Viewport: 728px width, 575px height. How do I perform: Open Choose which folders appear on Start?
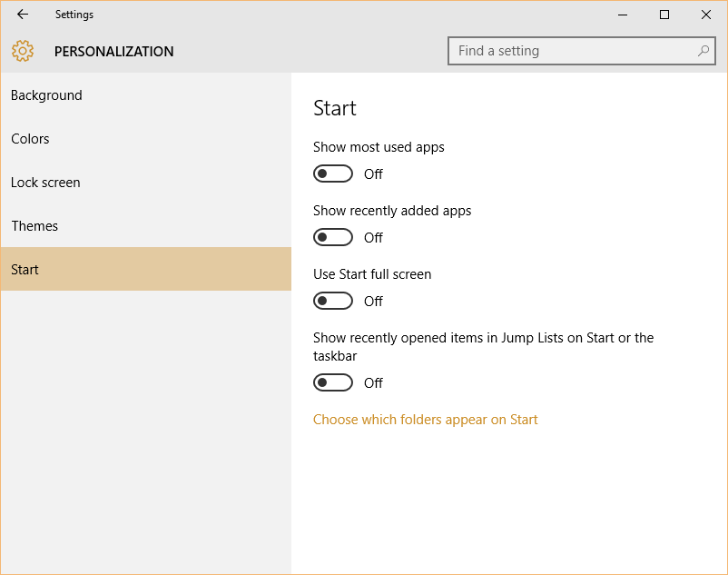coord(425,420)
